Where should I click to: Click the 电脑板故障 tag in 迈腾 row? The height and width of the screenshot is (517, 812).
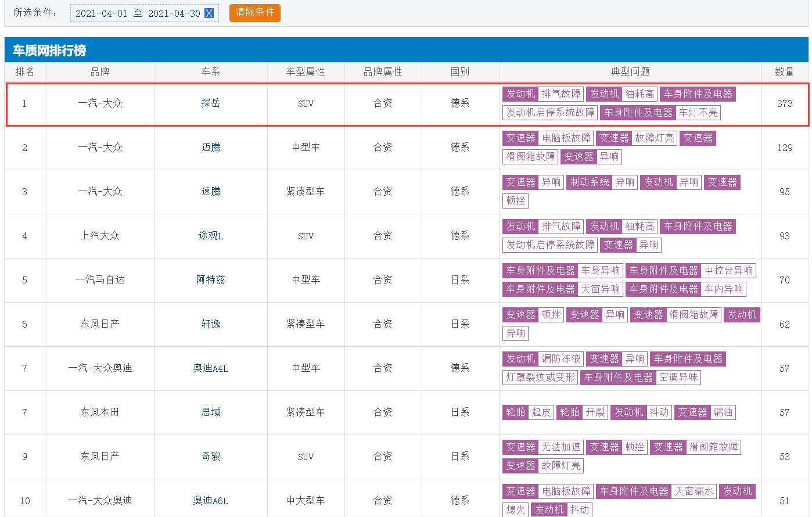coord(566,138)
